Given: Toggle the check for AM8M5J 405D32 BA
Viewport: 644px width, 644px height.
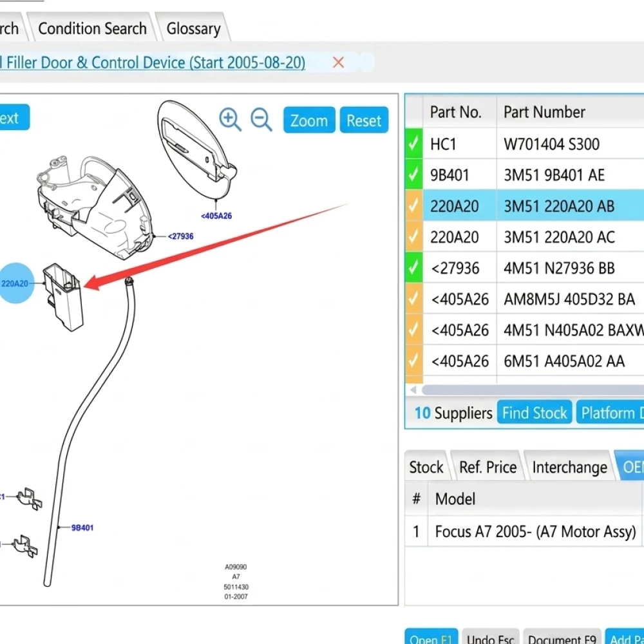Looking at the screenshot, I should [413, 299].
